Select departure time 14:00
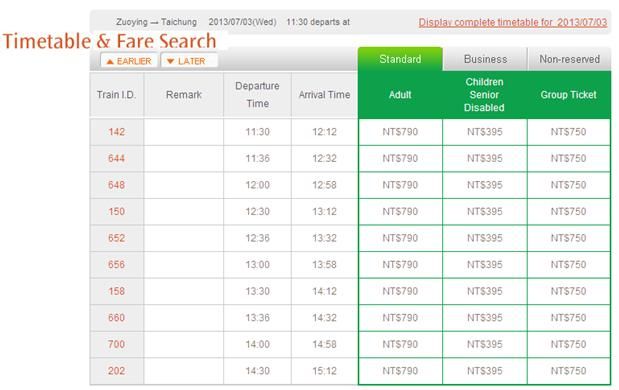The height and width of the screenshot is (390, 619). (x=257, y=344)
